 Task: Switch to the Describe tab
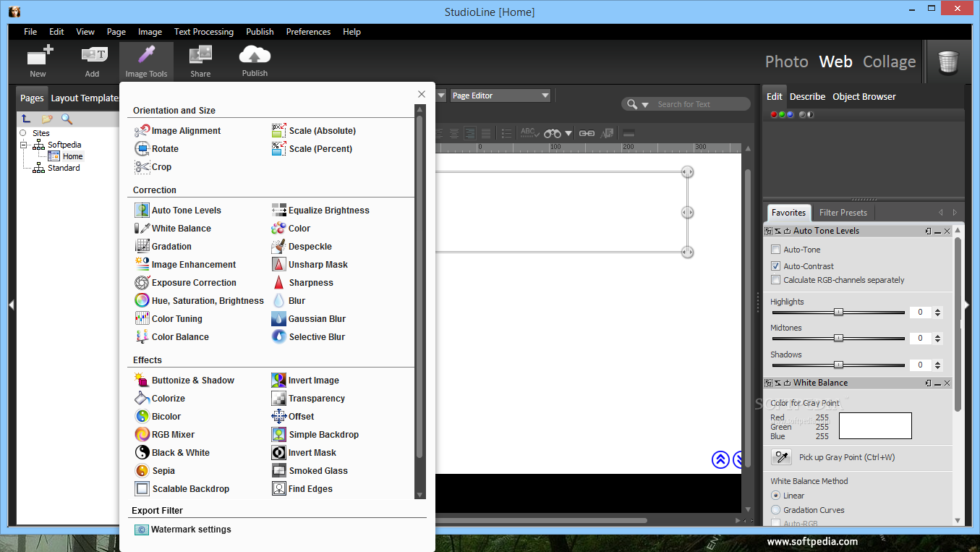(807, 97)
